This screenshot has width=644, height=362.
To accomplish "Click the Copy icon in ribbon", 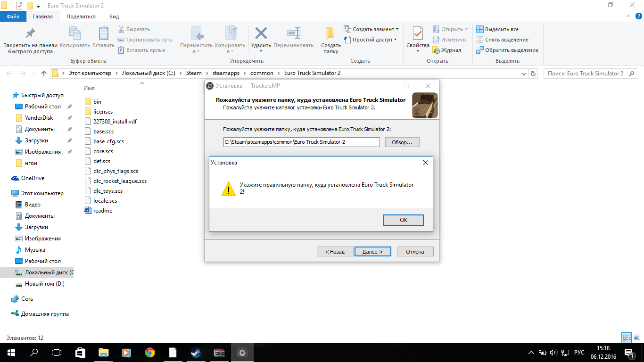I will [75, 33].
